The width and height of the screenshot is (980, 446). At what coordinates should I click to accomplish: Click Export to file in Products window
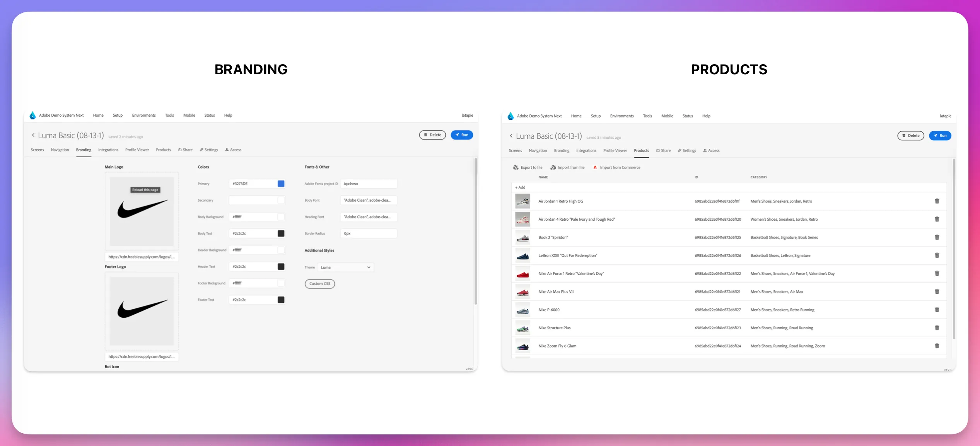[528, 167]
